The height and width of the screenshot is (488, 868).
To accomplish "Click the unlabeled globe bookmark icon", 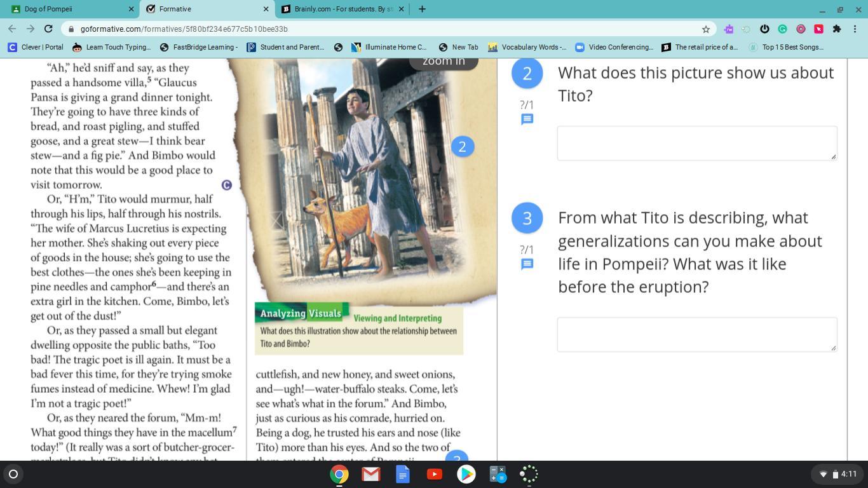I will pyautogui.click(x=338, y=47).
